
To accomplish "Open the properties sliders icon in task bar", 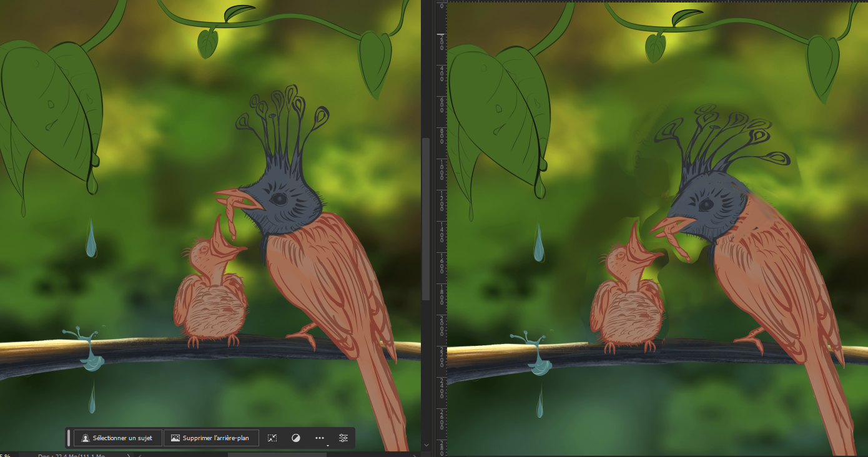I will tap(343, 438).
